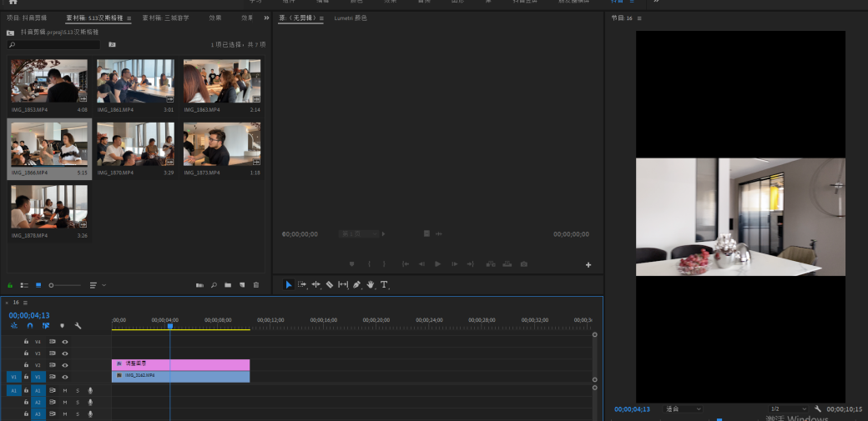Show hidden panel tabs via double chevron
This screenshot has width=868, height=421.
[266, 18]
